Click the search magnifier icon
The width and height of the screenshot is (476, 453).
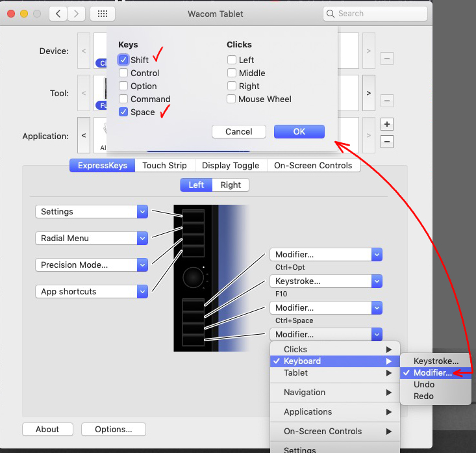pyautogui.click(x=331, y=14)
